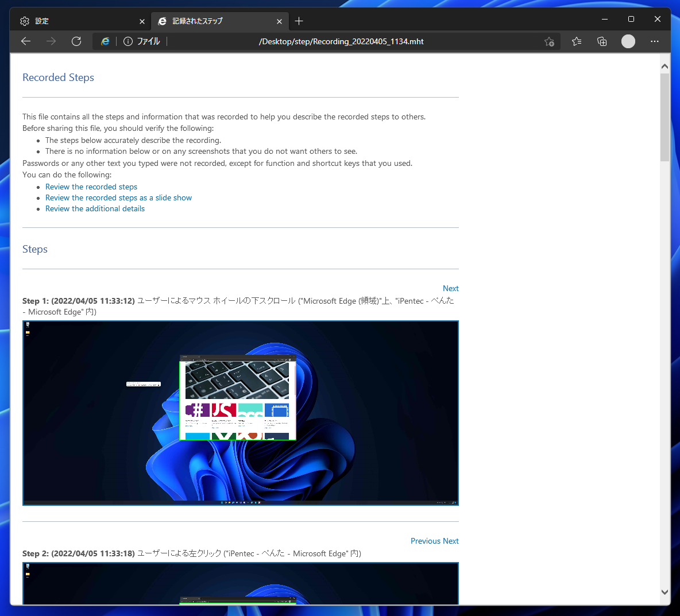Click the Internet Explorer mode icon
The width and height of the screenshot is (680, 616).
(105, 41)
